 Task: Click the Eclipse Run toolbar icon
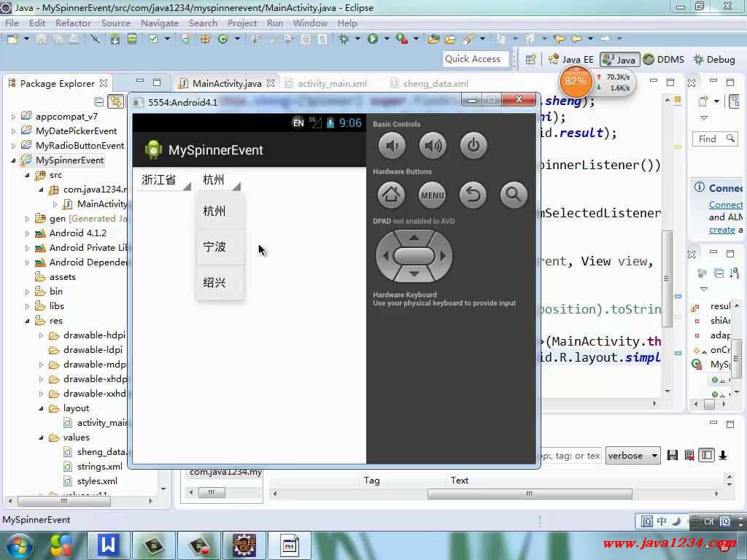click(373, 39)
